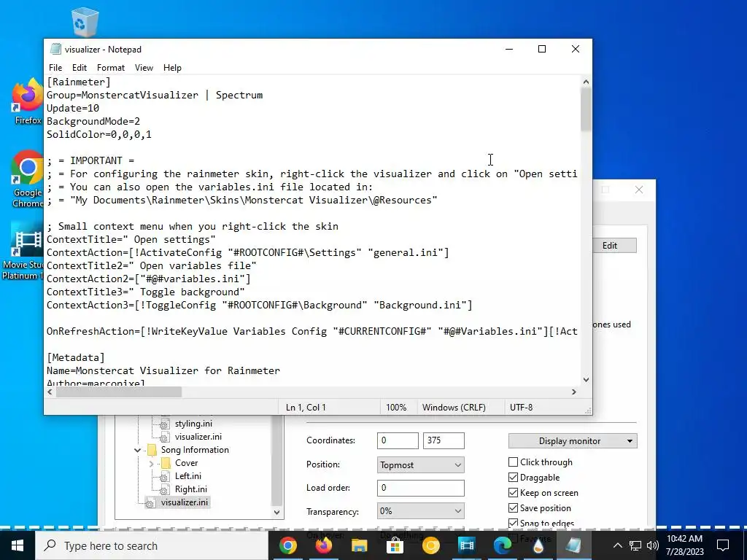
Task: Click the Type here to search box
Action: [152, 545]
